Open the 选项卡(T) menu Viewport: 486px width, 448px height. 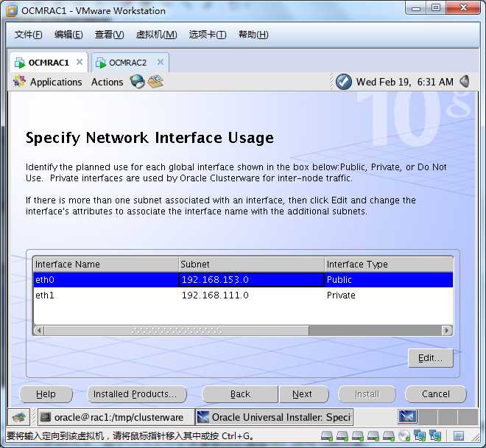[208, 35]
